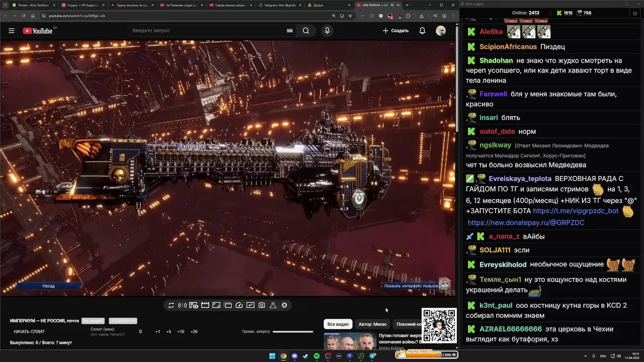Start voice search with the microphone

tap(327, 31)
